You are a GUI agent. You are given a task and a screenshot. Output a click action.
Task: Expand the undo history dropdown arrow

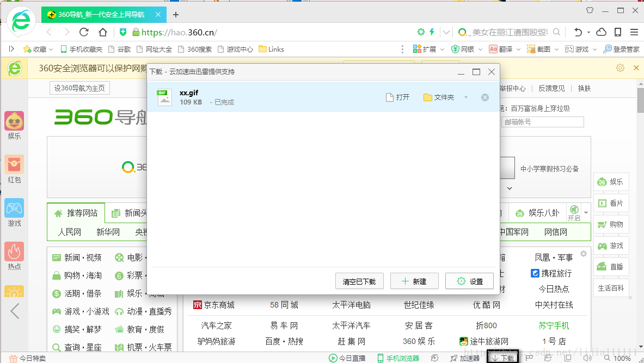click(588, 32)
